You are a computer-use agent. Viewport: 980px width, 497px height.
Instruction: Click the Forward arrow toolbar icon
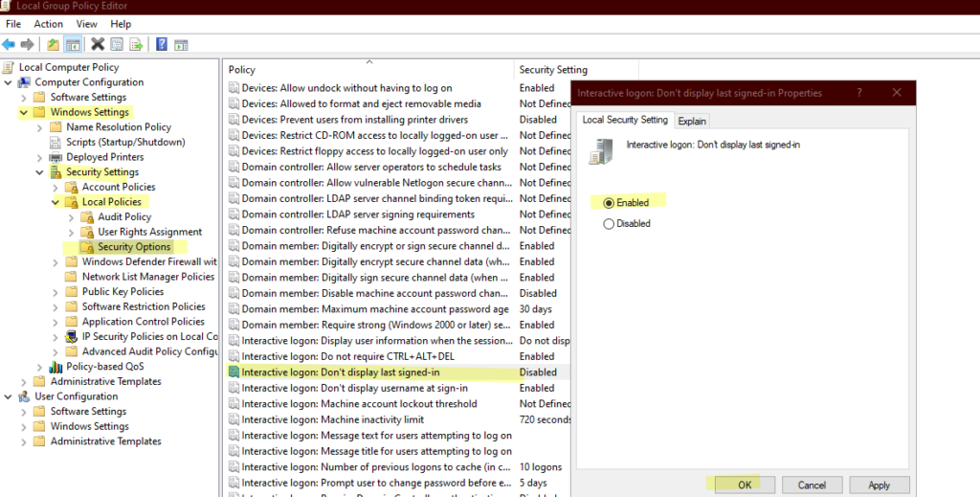[x=27, y=44]
